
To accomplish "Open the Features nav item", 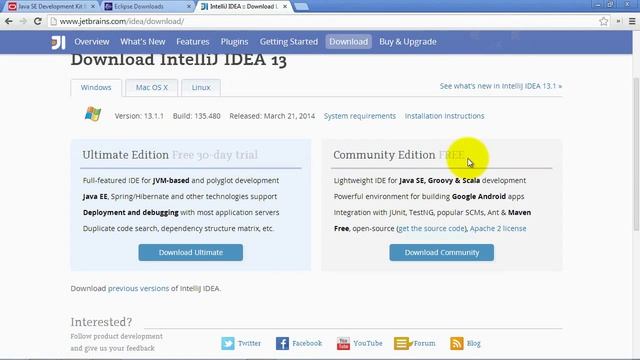I will point(193,42).
